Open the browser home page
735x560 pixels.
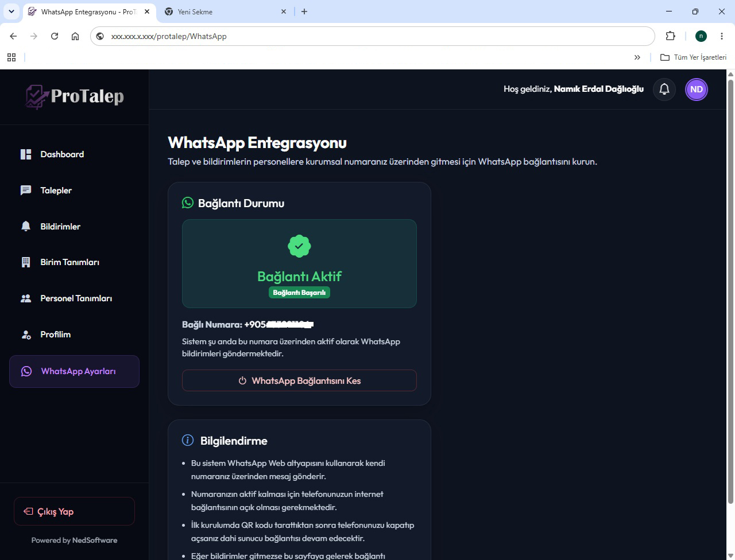[75, 36]
